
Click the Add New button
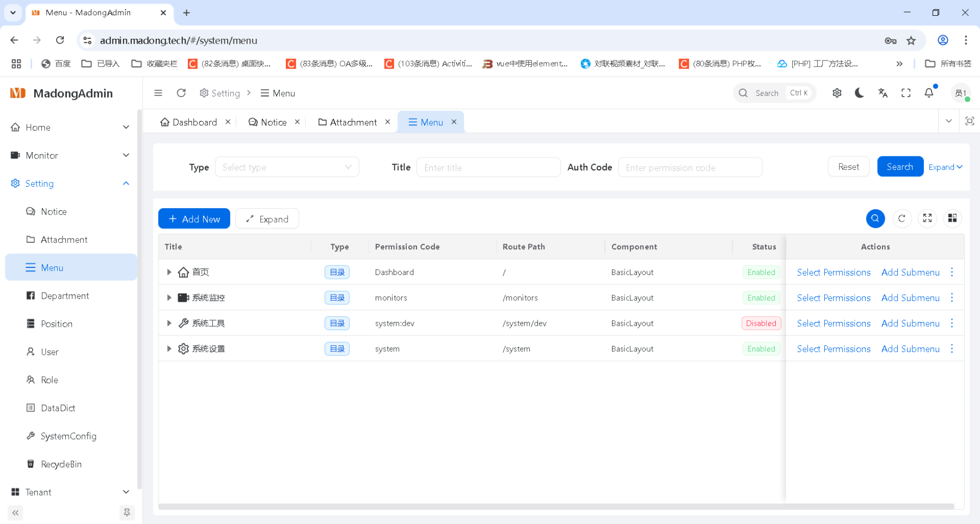pyautogui.click(x=194, y=218)
